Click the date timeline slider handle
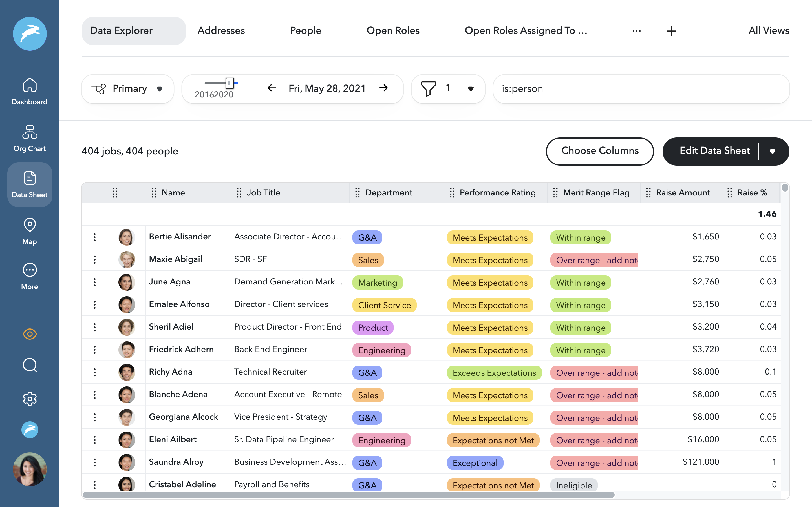This screenshot has height=507, width=812. click(230, 83)
